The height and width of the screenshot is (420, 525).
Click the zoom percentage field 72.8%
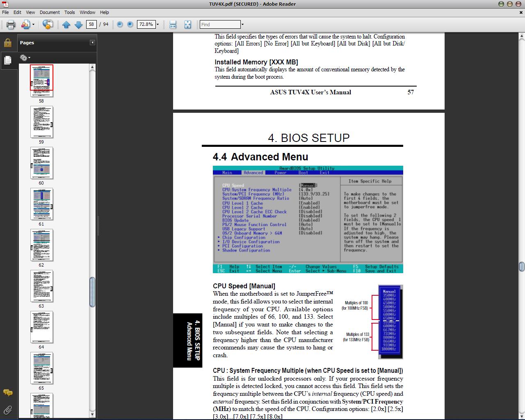pyautogui.click(x=146, y=25)
